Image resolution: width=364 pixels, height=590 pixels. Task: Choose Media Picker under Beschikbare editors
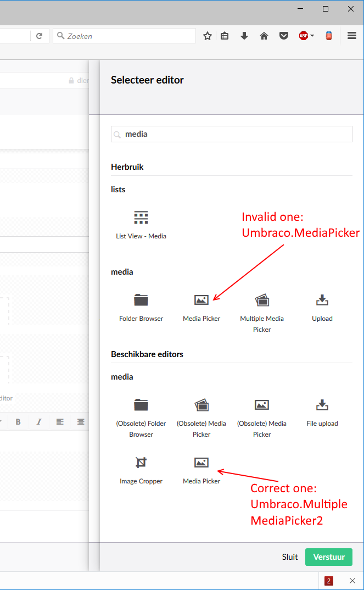(x=201, y=470)
